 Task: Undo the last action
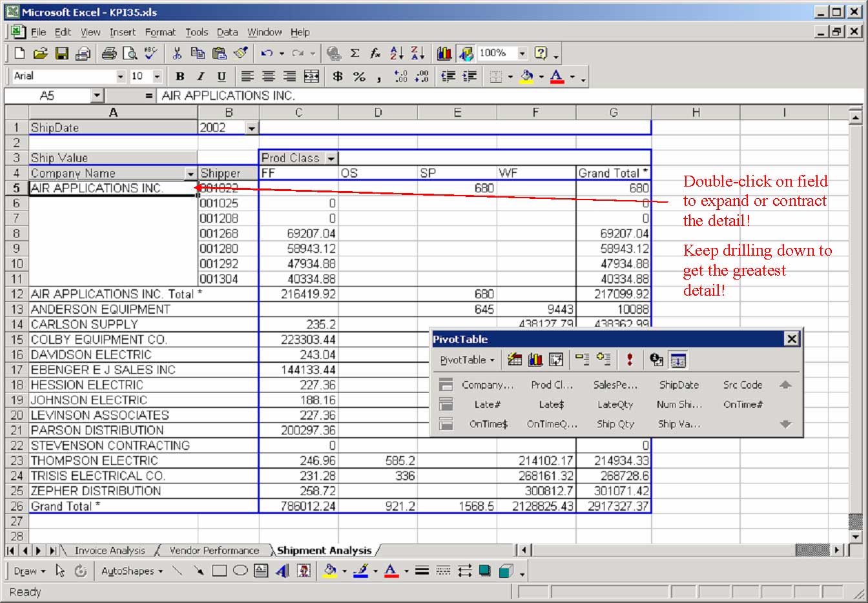point(267,54)
